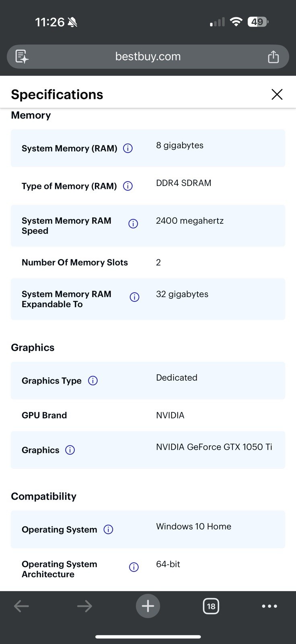The image size is (296, 644).
Task: Tap the NVIDIA GeForce GTX 1050 Ti value
Action: point(214,447)
